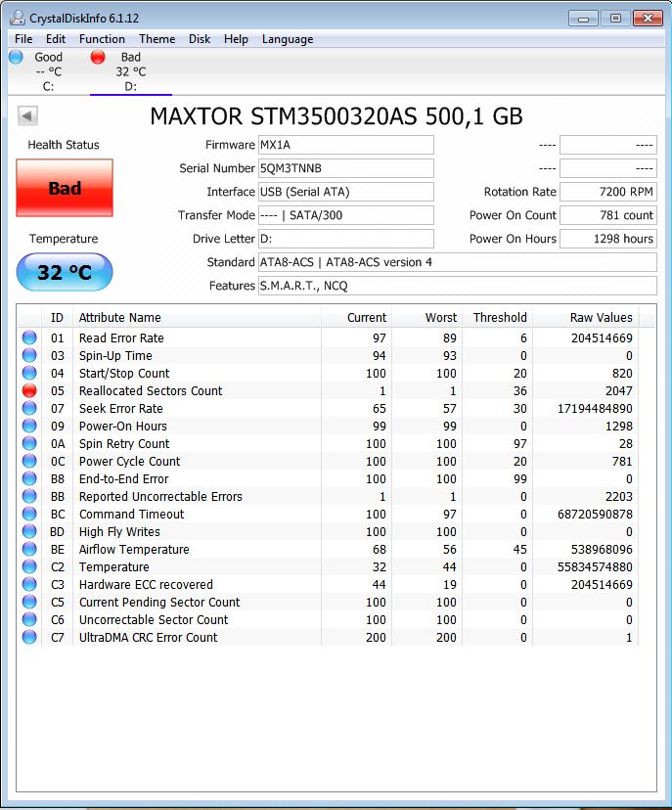Image resolution: width=672 pixels, height=810 pixels.
Task: Select the UltraDMA CRC Error Count name
Action: coord(149,638)
